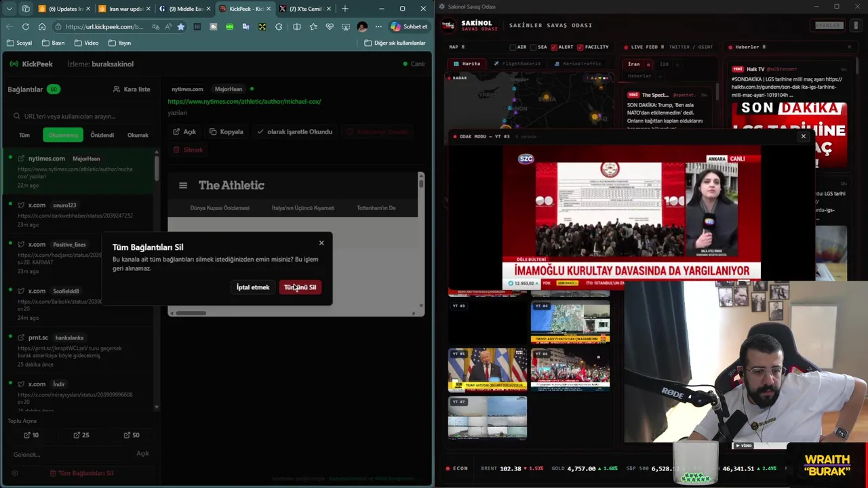
Task: Open Diğer sık kullanılanlar folder
Action: [x=395, y=43]
